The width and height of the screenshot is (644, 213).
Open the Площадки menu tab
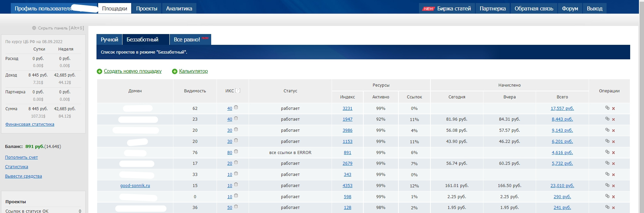tap(115, 8)
